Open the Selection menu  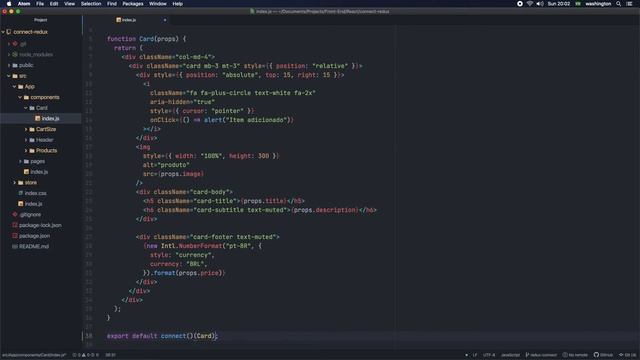[91, 4]
